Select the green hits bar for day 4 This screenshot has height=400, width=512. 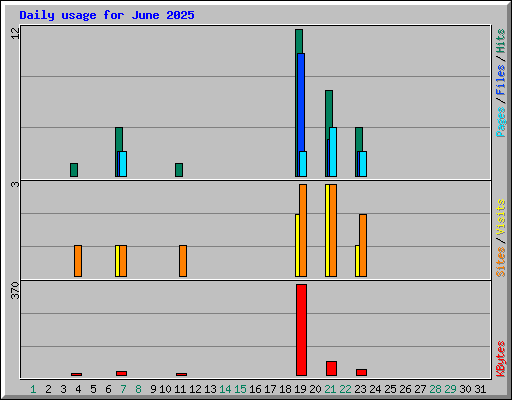74,170
